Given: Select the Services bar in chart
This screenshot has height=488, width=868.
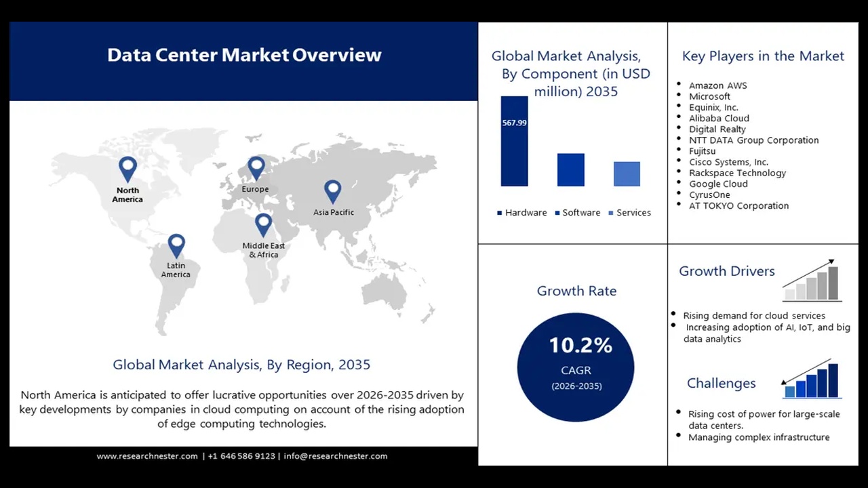Looking at the screenshot, I should click(627, 174).
